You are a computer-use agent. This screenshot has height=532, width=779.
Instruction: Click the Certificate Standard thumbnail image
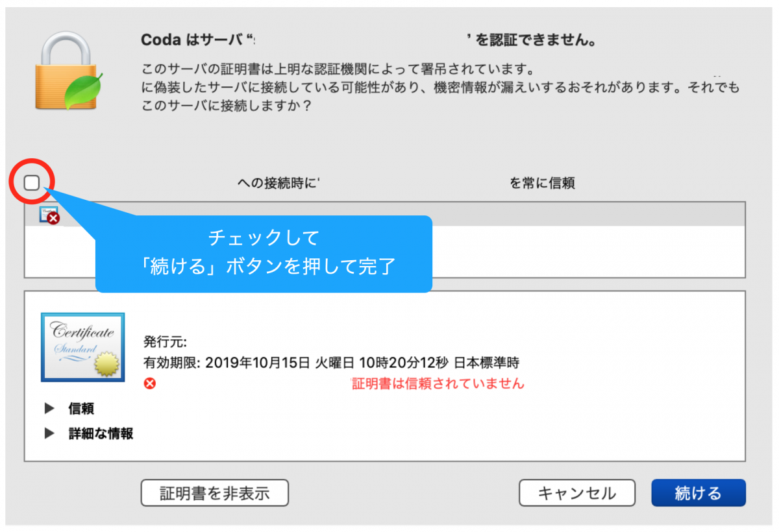pyautogui.click(x=82, y=347)
